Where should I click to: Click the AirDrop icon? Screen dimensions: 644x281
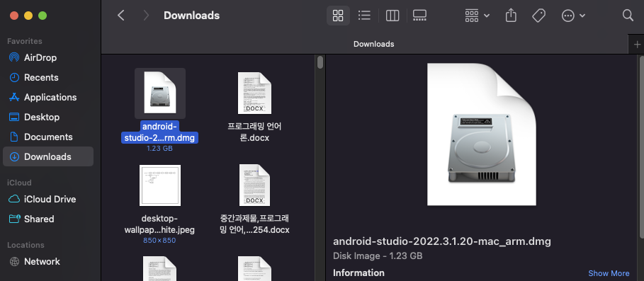pos(14,57)
